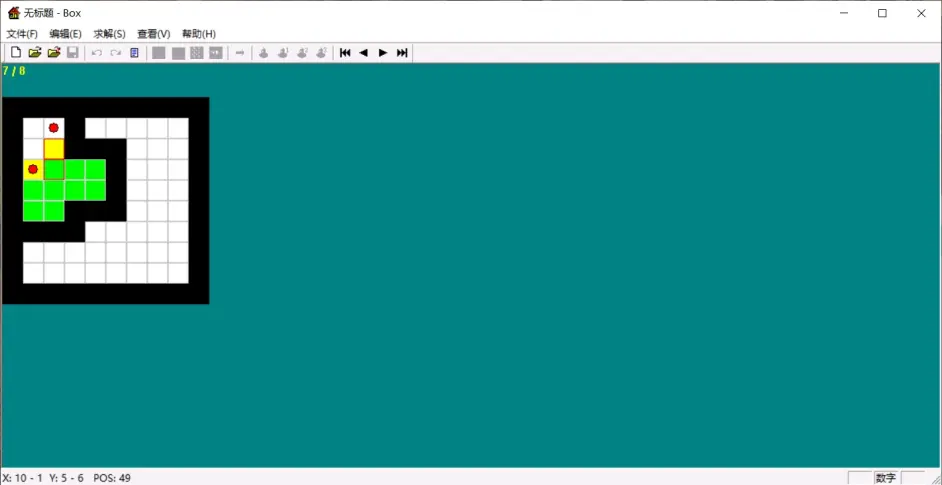Minimize the Box window
This screenshot has width=942, height=485.
click(x=844, y=13)
